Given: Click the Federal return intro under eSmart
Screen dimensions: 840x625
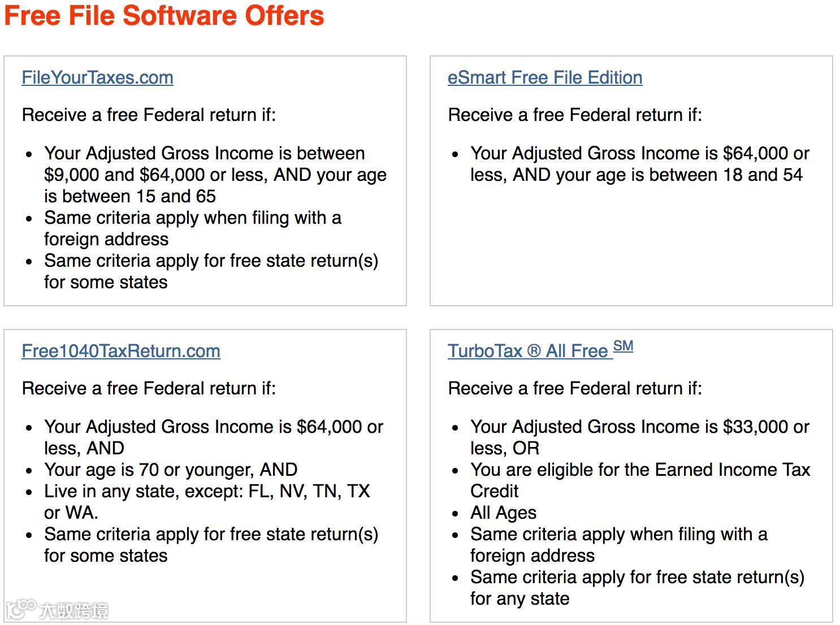Looking at the screenshot, I should click(574, 115).
